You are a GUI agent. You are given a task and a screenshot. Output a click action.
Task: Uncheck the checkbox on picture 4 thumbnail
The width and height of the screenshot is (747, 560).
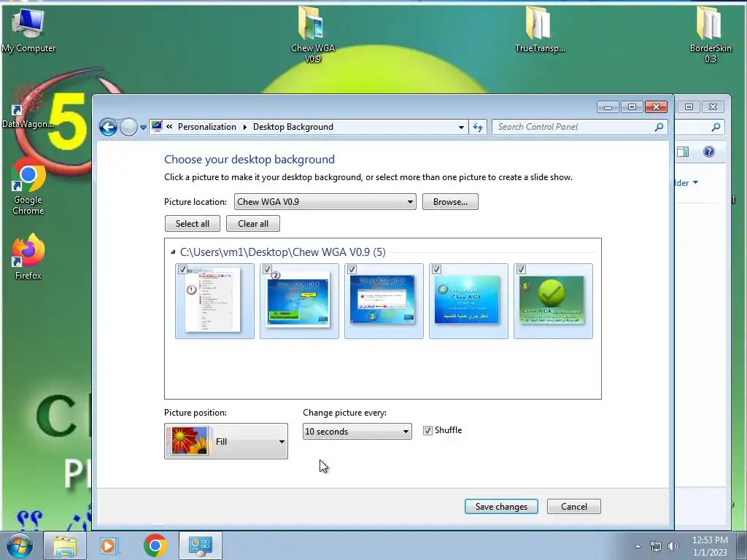[436, 270]
